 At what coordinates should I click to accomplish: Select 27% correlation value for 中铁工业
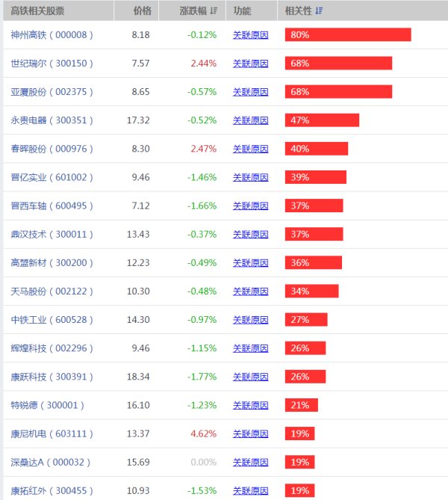point(300,320)
